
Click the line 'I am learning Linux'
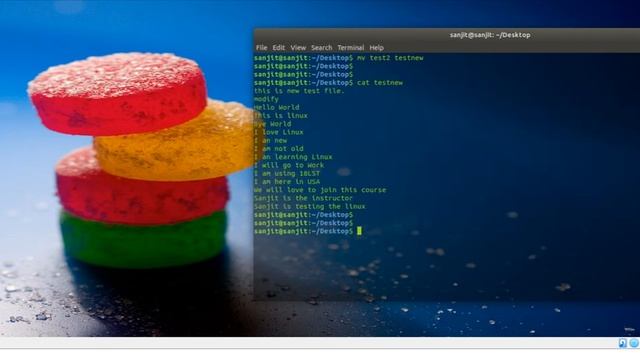pyautogui.click(x=293, y=157)
